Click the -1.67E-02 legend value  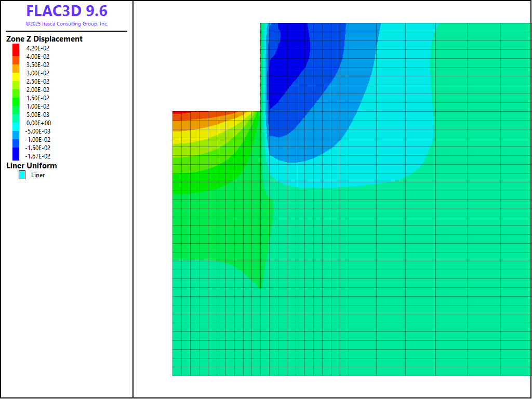tap(38, 156)
